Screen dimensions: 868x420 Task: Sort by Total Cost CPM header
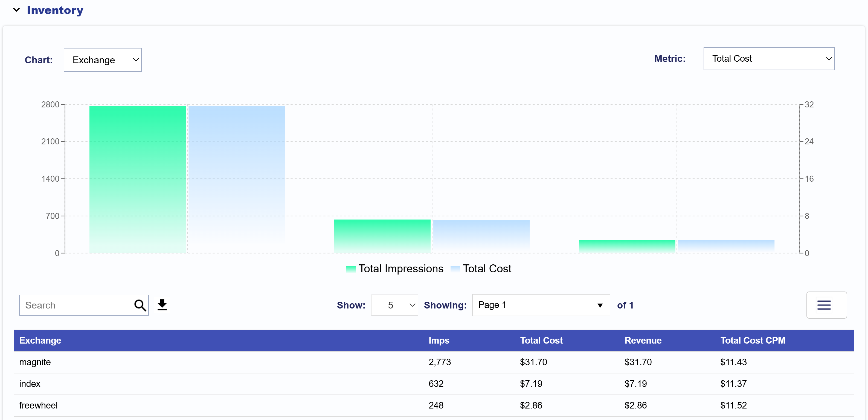pos(753,340)
